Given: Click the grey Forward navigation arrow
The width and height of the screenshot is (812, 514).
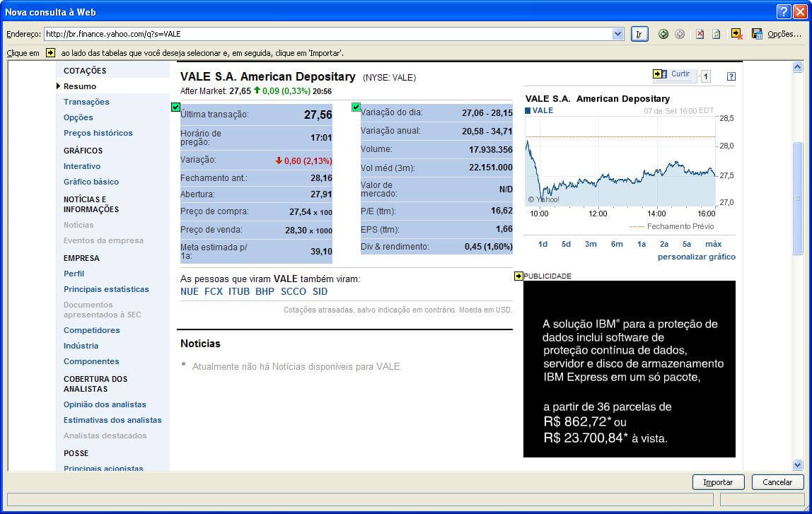Looking at the screenshot, I should coord(680,34).
